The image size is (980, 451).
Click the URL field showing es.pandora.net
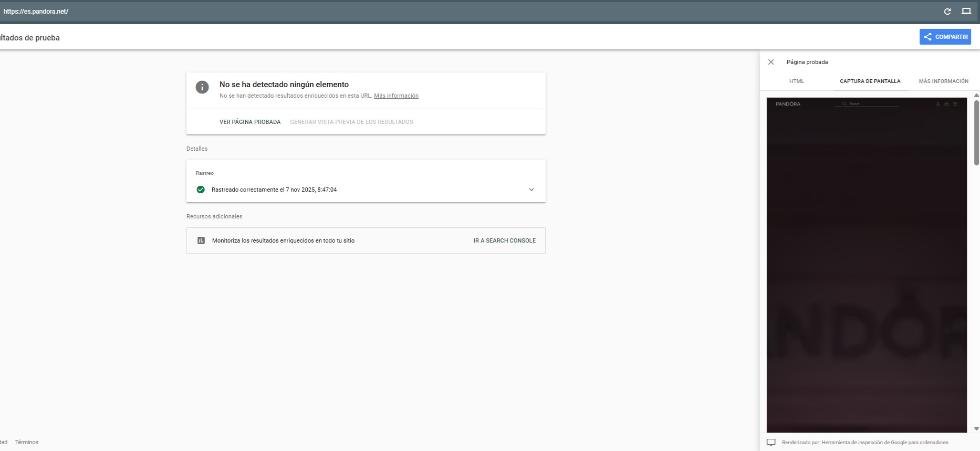pyautogui.click(x=210, y=12)
